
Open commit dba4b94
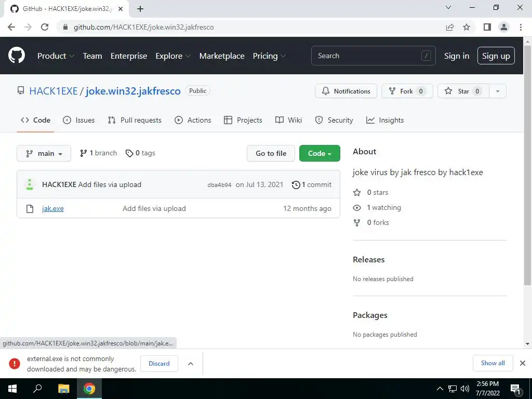[x=219, y=185]
